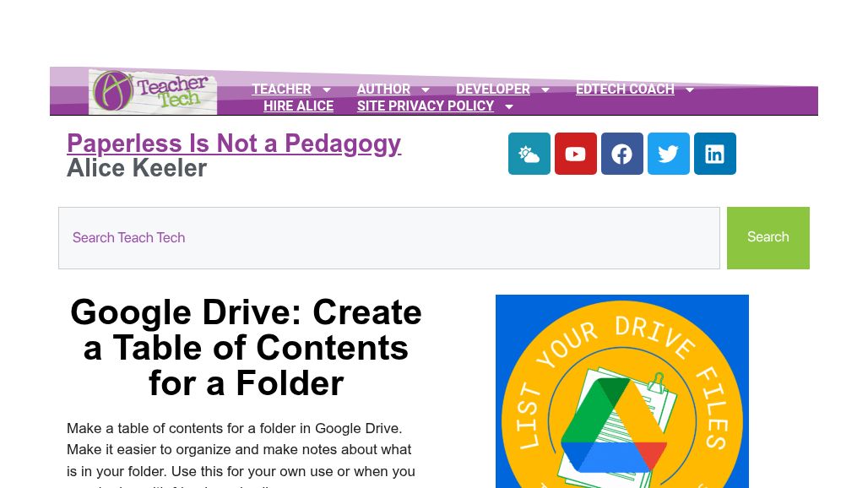The image size is (868, 488).
Task: Select HIRE ALICE in the navigation bar
Action: pos(298,106)
